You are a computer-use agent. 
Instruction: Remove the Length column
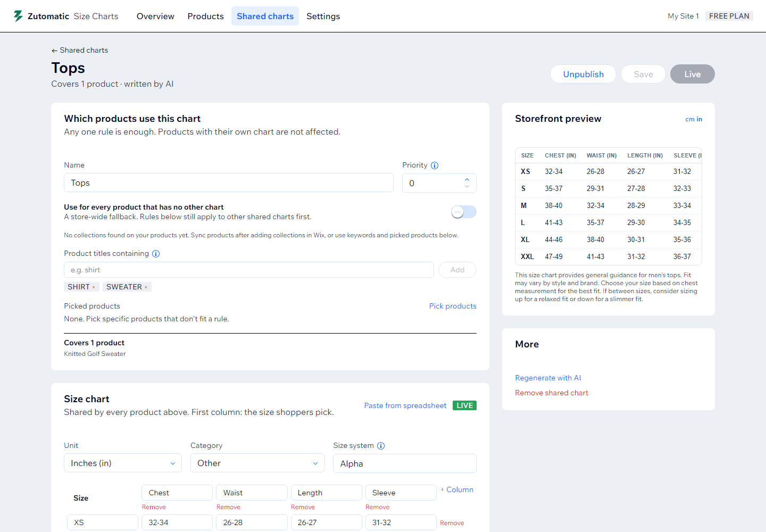coord(303,507)
